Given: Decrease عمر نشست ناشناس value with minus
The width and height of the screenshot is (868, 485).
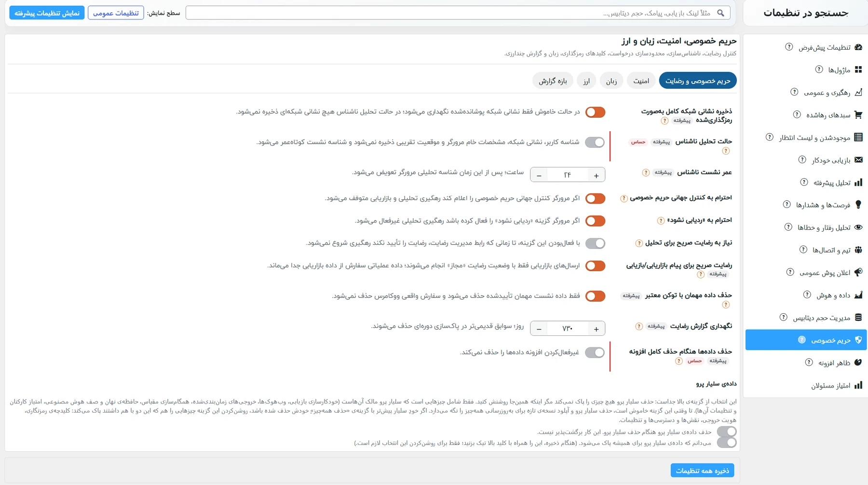Looking at the screenshot, I should pos(539,175).
